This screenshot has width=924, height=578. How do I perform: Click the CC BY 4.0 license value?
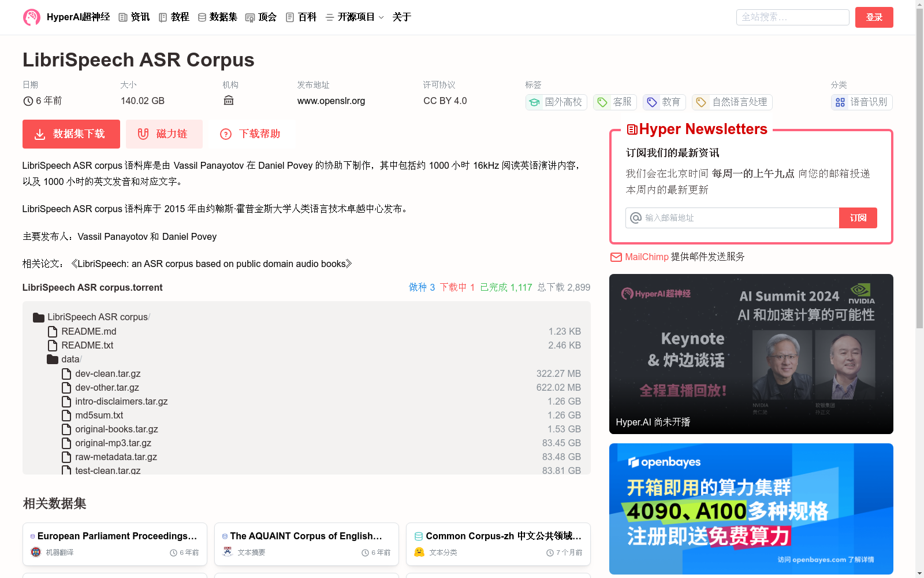coord(445,101)
